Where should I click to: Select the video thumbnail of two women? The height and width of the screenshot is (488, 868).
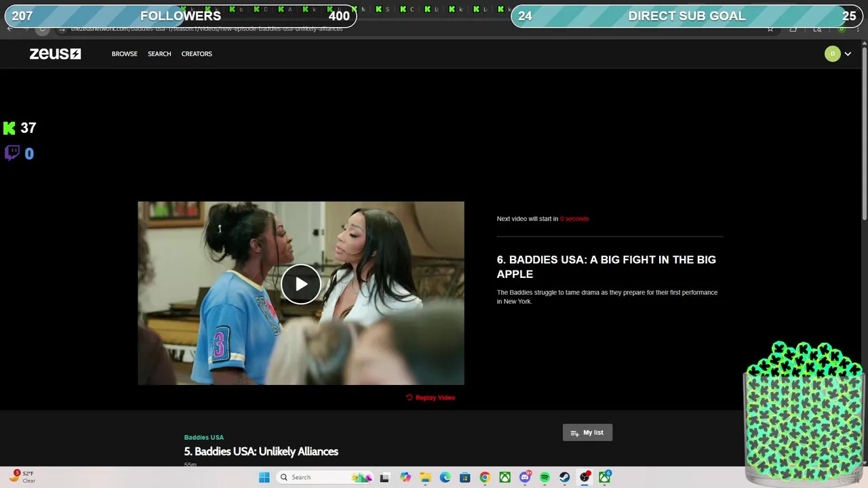click(x=301, y=293)
